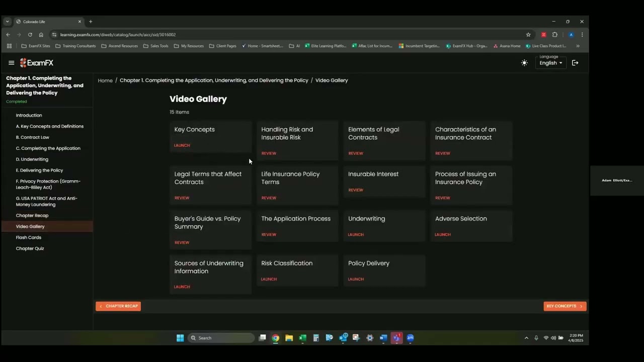Open Sales Tools bookmark folder

155,46
